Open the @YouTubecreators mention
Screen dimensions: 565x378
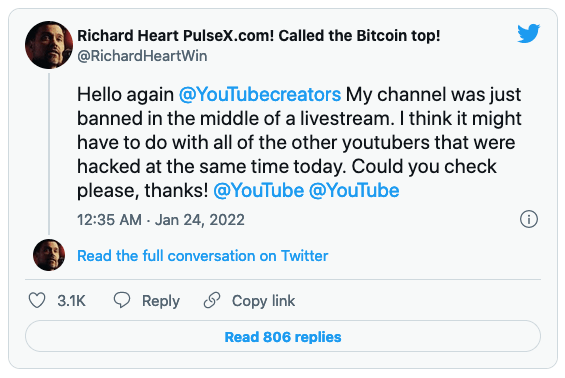[x=259, y=95]
